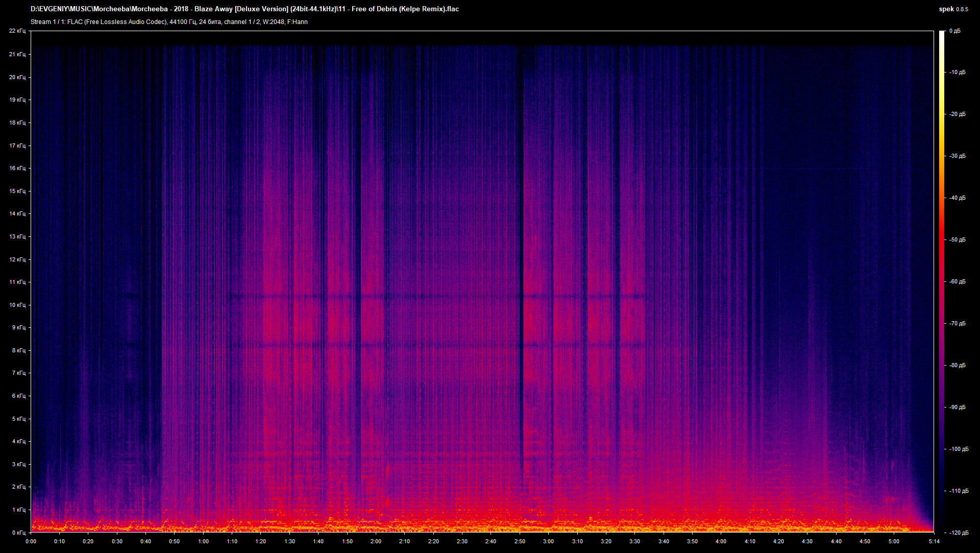Viewport: 980px width, 553px height.
Task: Click the '-10 дБ' level scale label
Action: point(958,73)
